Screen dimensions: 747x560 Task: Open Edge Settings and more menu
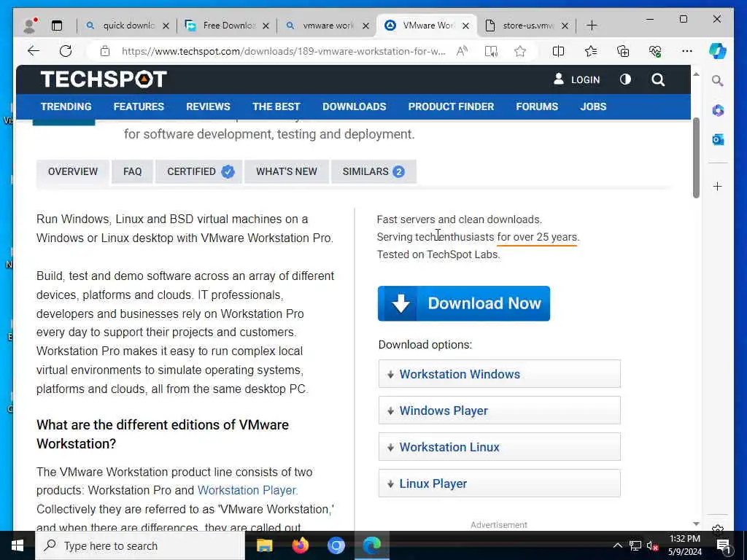pyautogui.click(x=687, y=51)
